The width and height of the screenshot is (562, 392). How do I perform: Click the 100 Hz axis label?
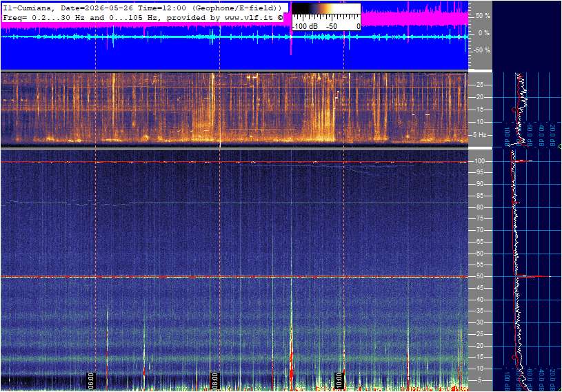point(479,161)
